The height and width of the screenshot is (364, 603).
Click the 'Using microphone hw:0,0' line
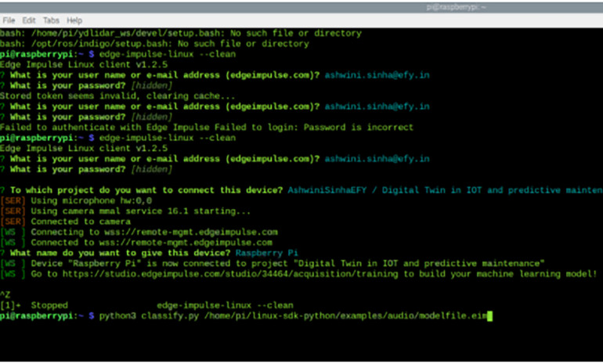[x=76, y=200]
